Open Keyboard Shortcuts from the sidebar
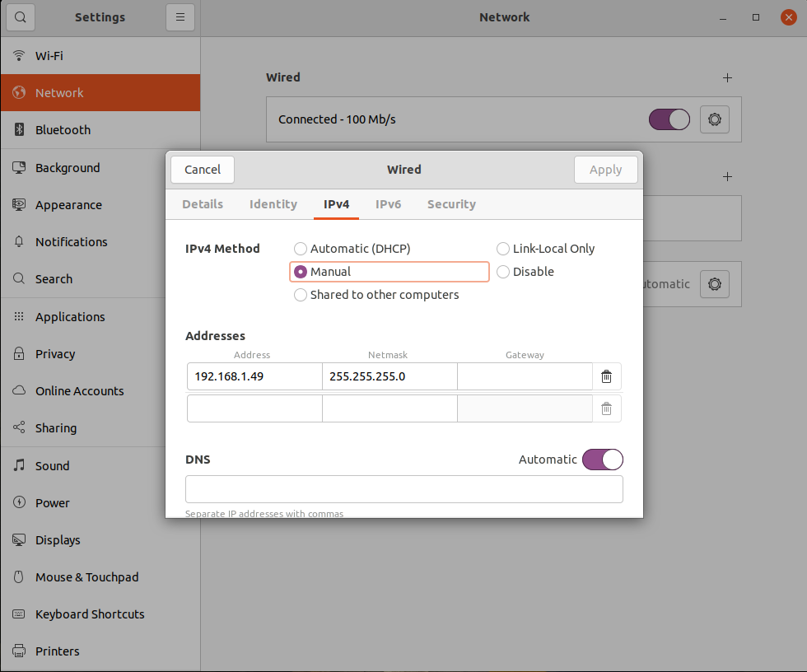Screen dimensions: 807x672 pos(100,614)
